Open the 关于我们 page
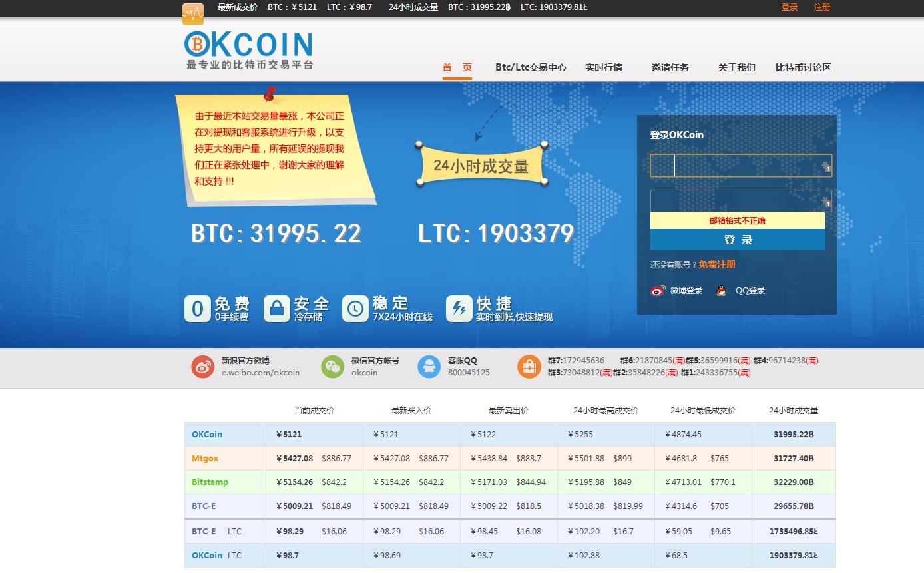The image size is (924, 573). [737, 67]
